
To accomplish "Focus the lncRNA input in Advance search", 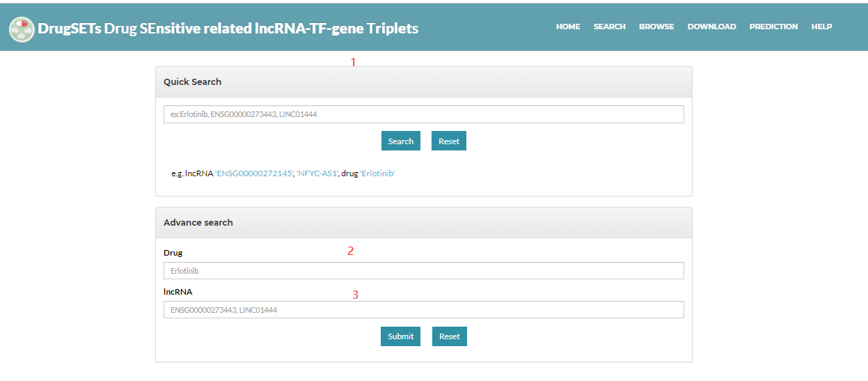I will click(423, 310).
